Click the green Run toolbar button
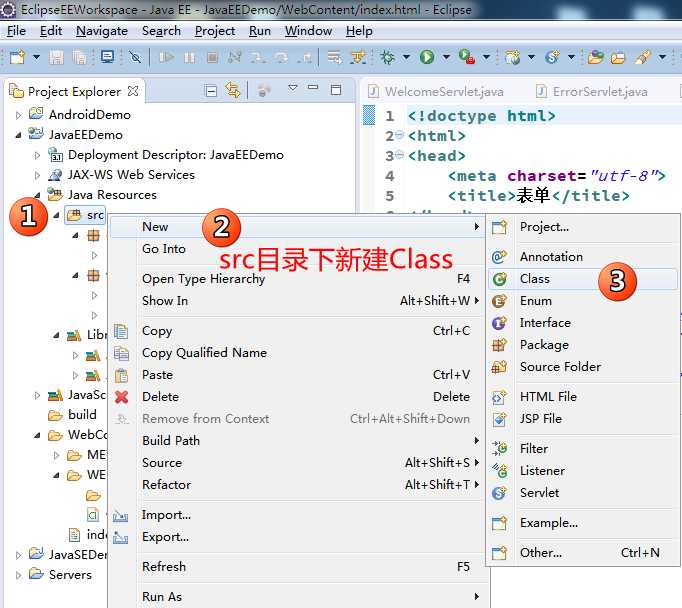682x608 pixels. (427, 57)
